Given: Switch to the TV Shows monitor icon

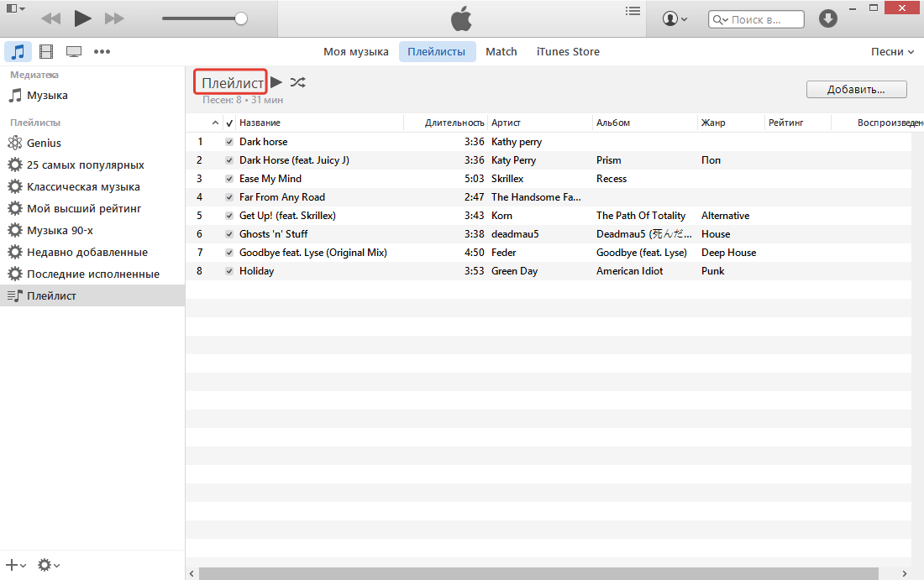Looking at the screenshot, I should coord(74,52).
